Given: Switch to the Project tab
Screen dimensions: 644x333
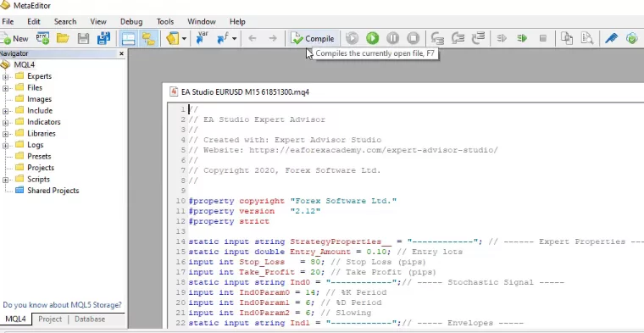Looking at the screenshot, I should [50, 319].
